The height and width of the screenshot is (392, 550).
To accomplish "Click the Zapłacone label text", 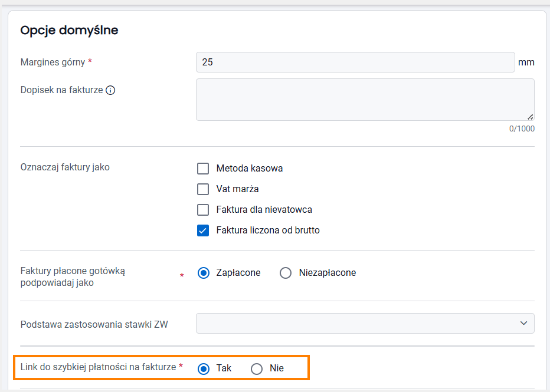I will 238,273.
